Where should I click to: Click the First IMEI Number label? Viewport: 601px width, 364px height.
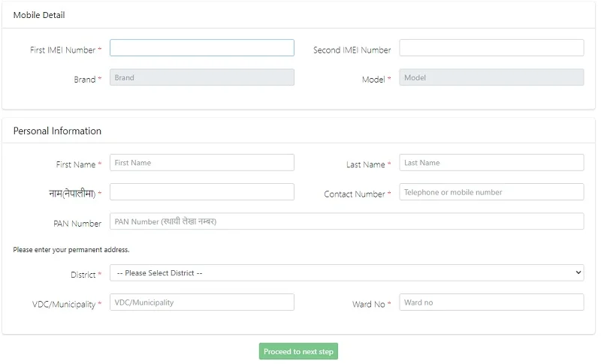(63, 50)
